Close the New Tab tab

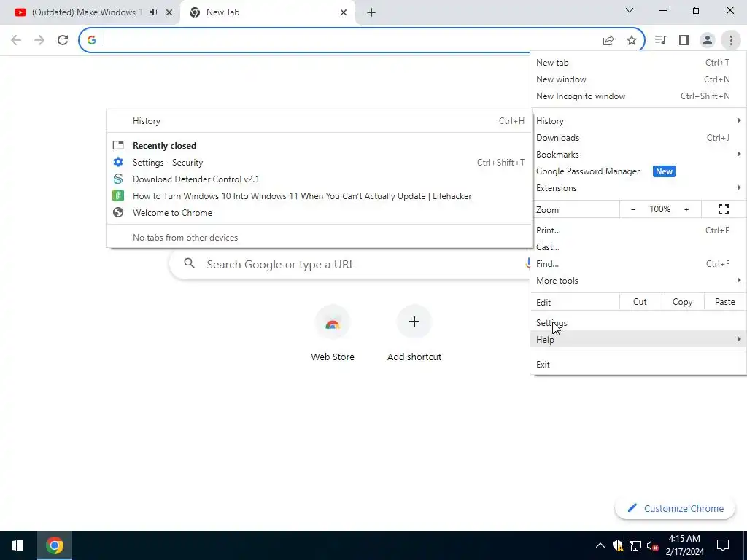344,13
